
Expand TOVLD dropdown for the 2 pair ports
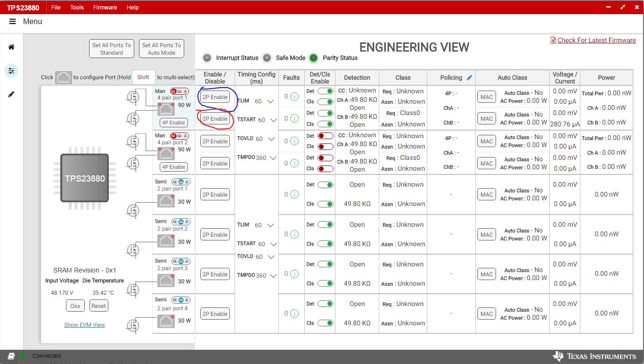pos(271,257)
